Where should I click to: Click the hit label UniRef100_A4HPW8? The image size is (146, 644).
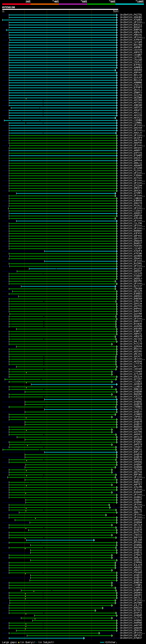coord(131,623)
